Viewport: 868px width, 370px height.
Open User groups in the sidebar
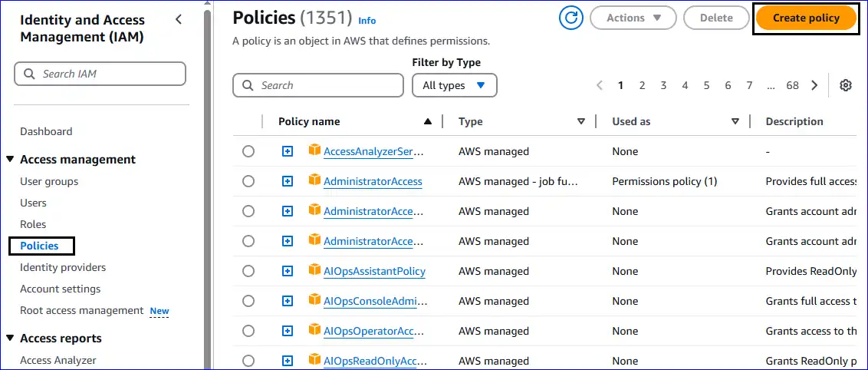[49, 181]
